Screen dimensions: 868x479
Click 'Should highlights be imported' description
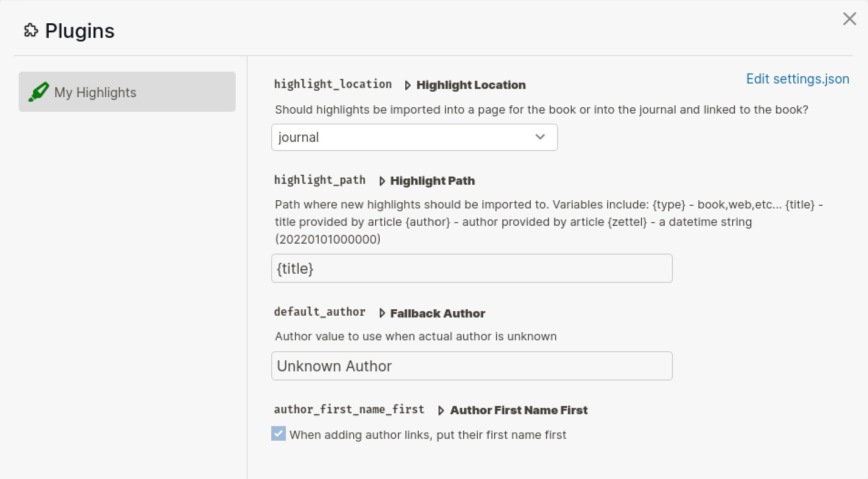click(542, 109)
